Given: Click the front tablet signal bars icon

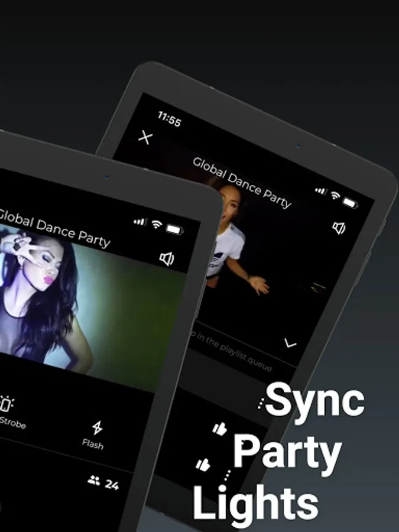Looking at the screenshot, I should [x=140, y=222].
